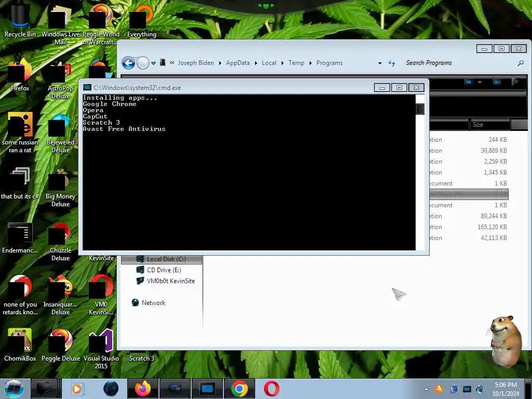Sort files by the Size column
This screenshot has height=399, width=532.
489,125
